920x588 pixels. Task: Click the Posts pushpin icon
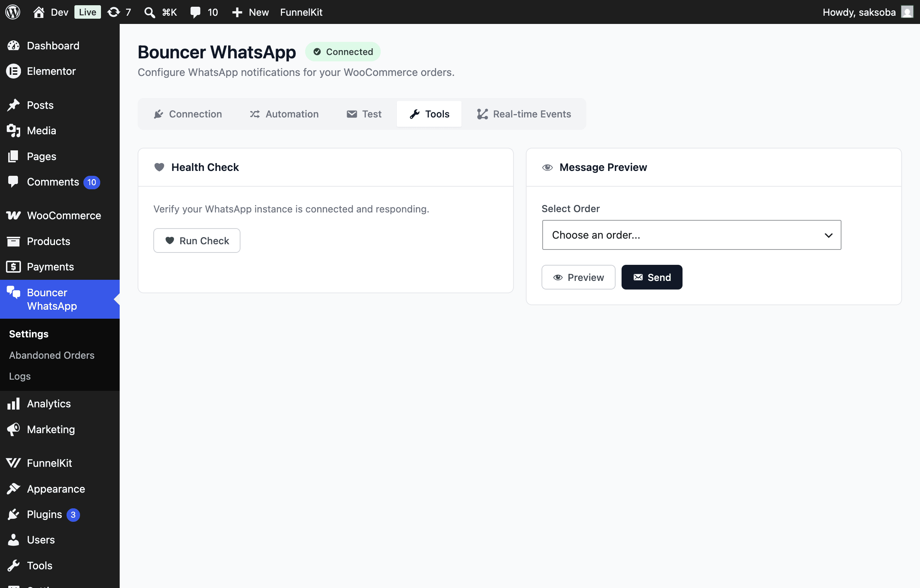13,105
